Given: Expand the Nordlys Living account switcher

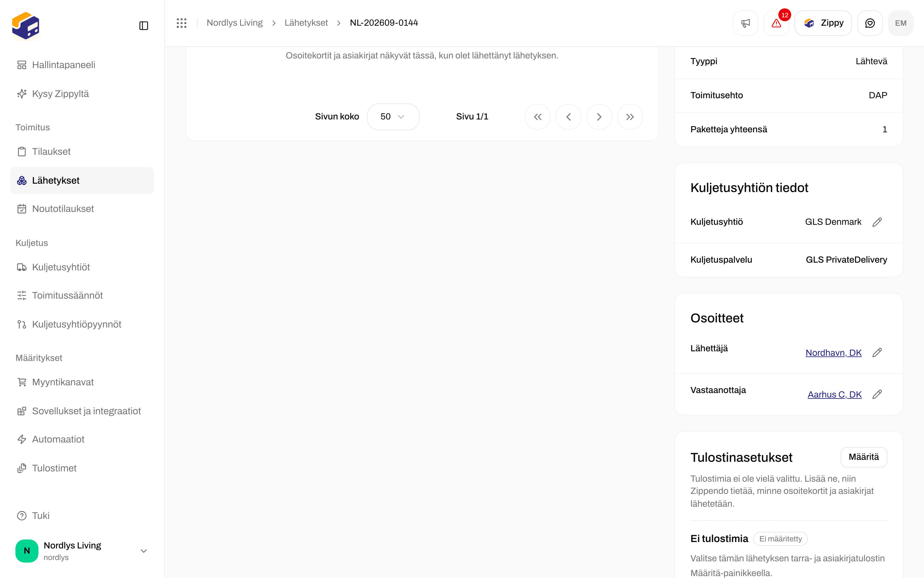Looking at the screenshot, I should pos(82,551).
